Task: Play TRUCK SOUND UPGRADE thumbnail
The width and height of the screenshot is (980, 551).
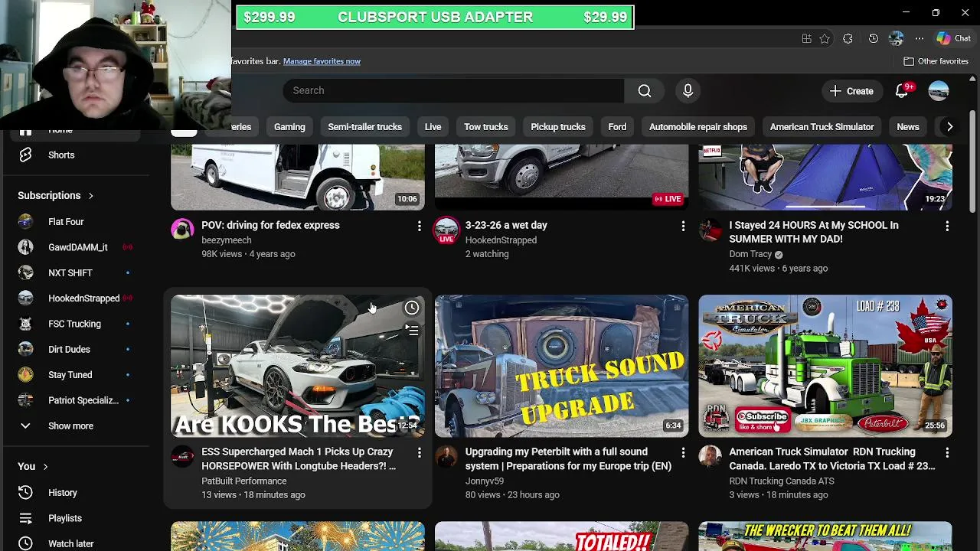Action: click(x=561, y=366)
